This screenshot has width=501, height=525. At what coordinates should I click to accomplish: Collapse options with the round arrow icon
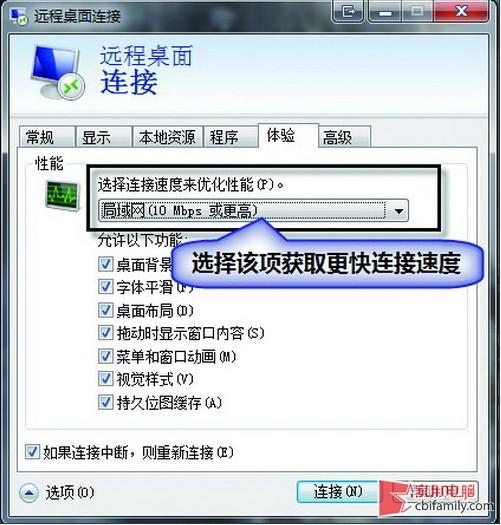(29, 493)
